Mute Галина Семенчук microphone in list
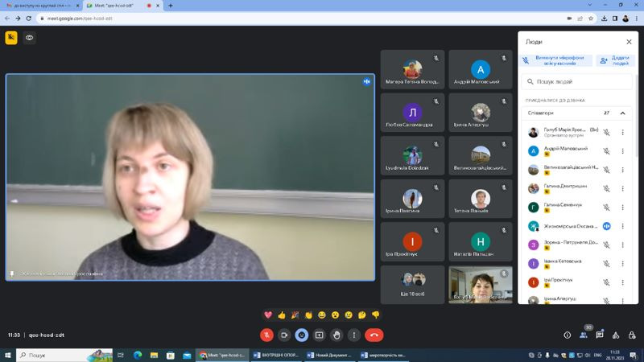This screenshot has width=644, height=362. pyautogui.click(x=607, y=208)
